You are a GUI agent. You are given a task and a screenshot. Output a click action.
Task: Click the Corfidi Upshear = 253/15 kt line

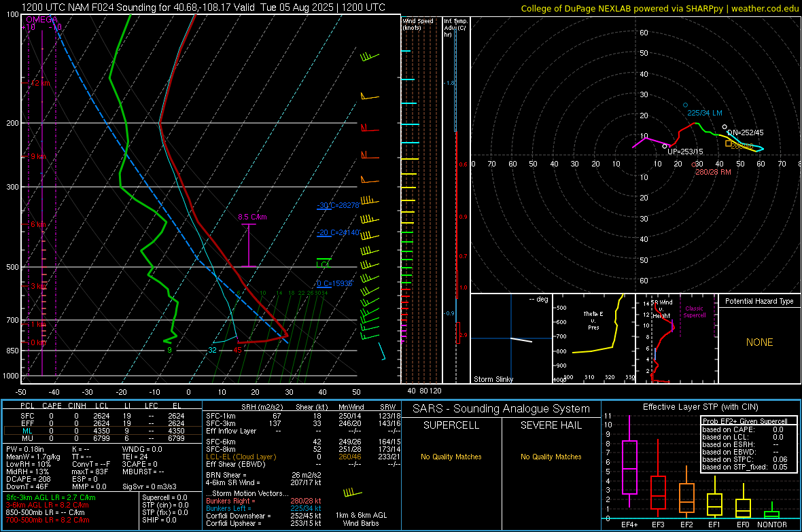(x=263, y=523)
